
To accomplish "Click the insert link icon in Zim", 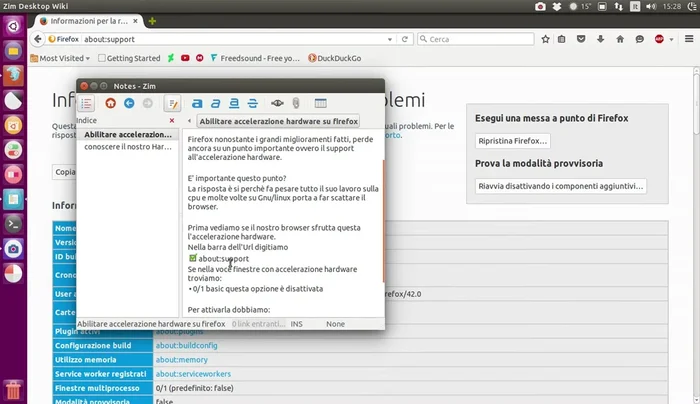I will [277, 103].
